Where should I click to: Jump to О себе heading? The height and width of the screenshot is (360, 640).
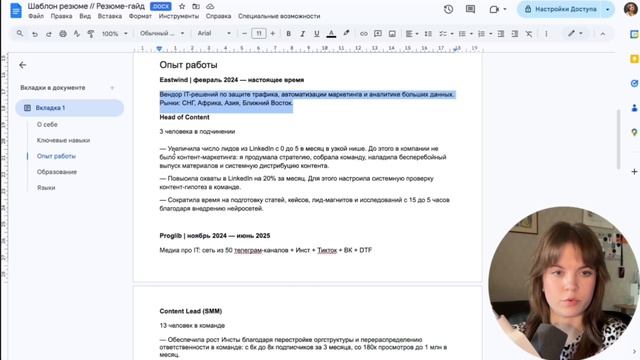click(x=47, y=124)
